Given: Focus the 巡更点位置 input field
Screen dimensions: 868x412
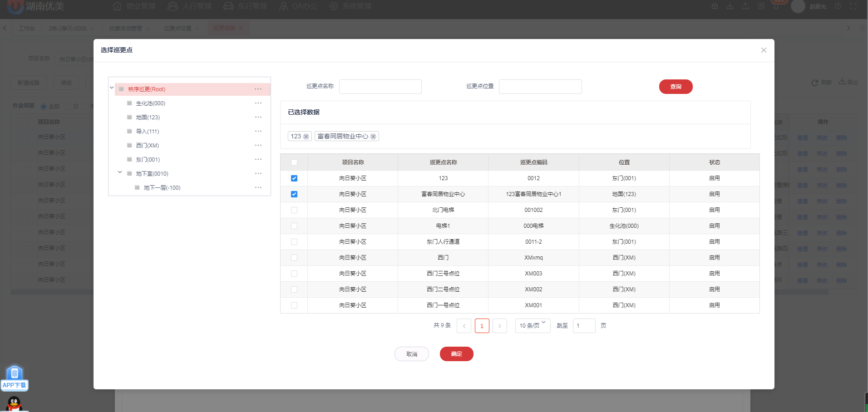Looking at the screenshot, I should (x=540, y=87).
